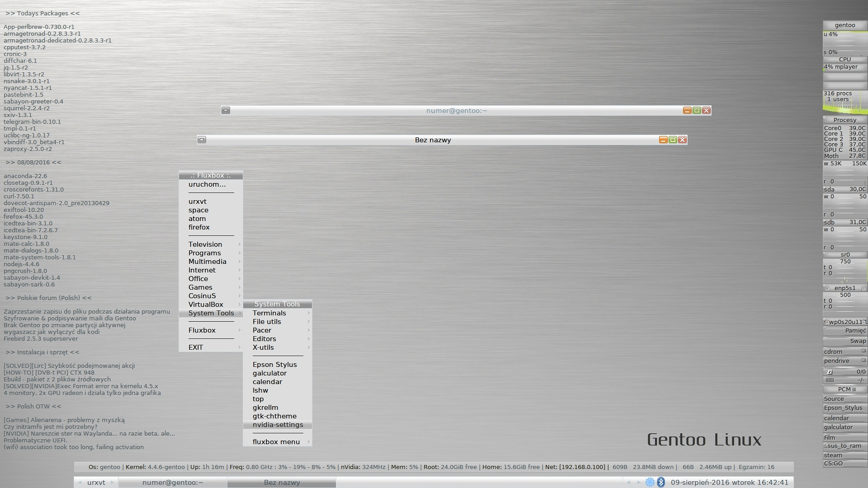Viewport: 868px width, 488px height.
Task: Expand File utils submenu in System Tools
Action: (x=278, y=321)
